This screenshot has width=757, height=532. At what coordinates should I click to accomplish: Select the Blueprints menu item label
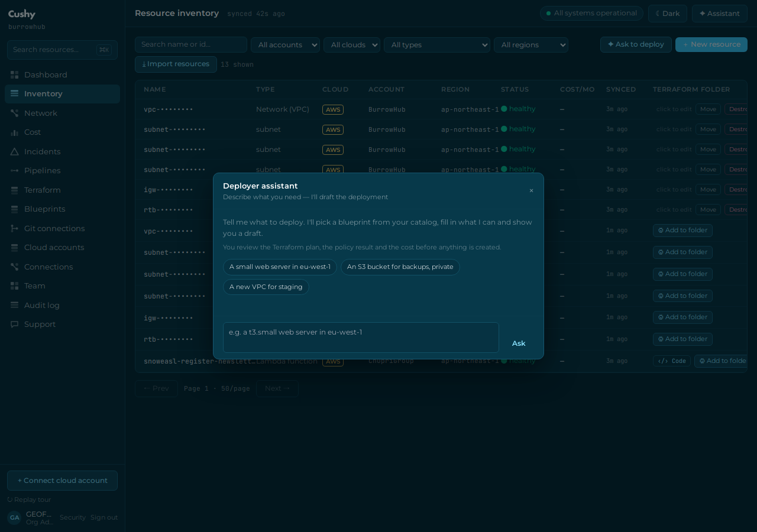point(45,209)
